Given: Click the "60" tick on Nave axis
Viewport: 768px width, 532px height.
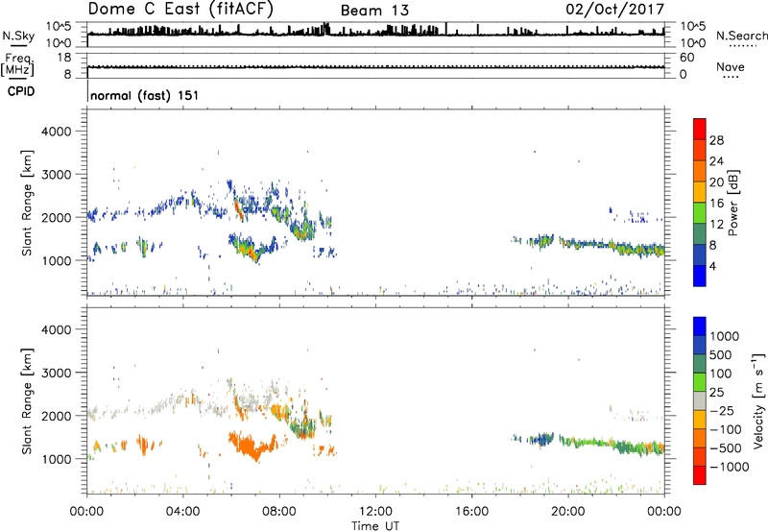Looking at the screenshot, I should pyautogui.click(x=686, y=58).
